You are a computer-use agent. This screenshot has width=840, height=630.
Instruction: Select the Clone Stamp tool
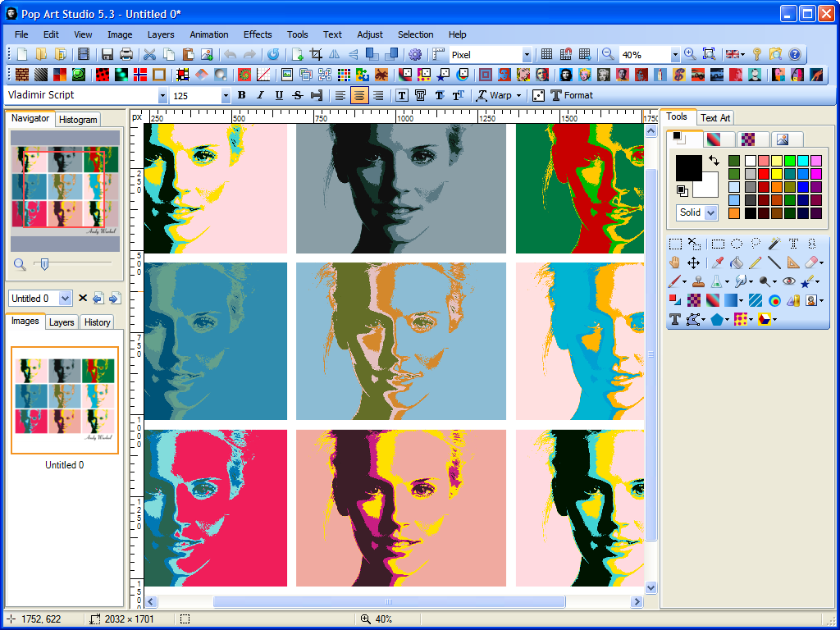click(699, 282)
